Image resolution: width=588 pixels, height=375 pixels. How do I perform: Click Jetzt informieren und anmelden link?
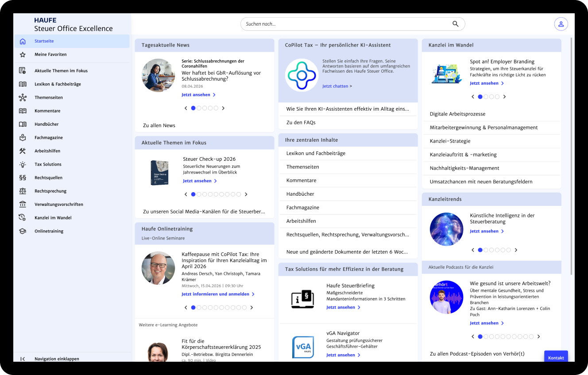218,294
